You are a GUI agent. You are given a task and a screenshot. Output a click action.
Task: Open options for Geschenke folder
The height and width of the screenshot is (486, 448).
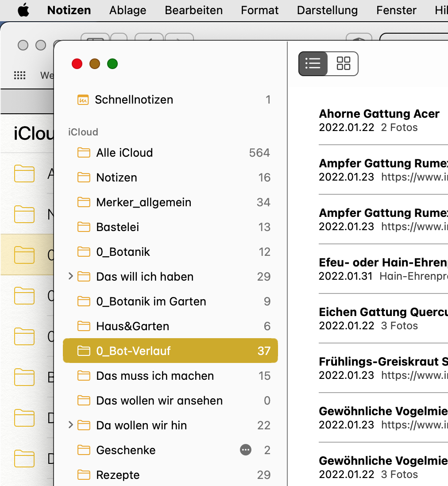pos(246,450)
